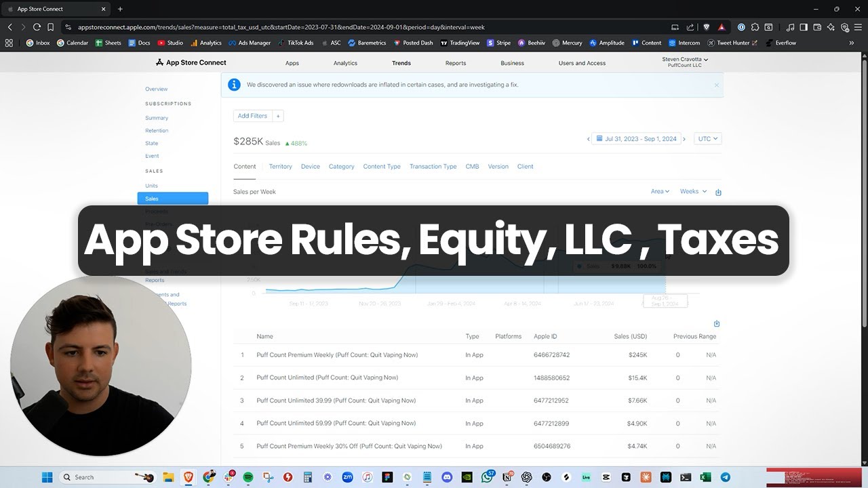Open Discord from the taskbar
The height and width of the screenshot is (488, 868).
click(447, 477)
